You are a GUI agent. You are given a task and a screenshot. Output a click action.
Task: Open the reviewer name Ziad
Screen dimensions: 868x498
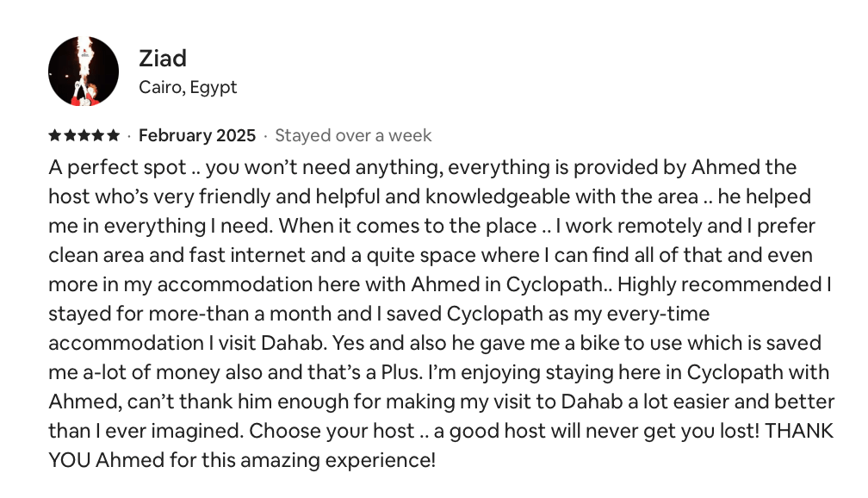click(x=163, y=59)
